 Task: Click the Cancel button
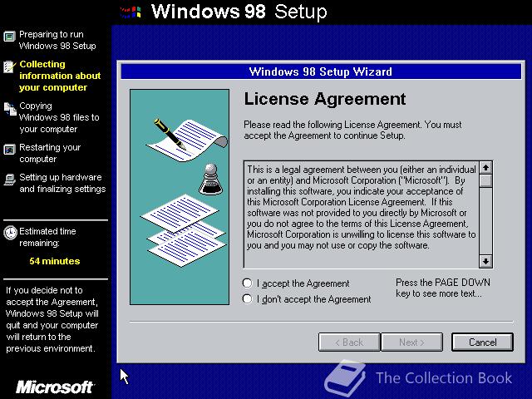tap(482, 342)
